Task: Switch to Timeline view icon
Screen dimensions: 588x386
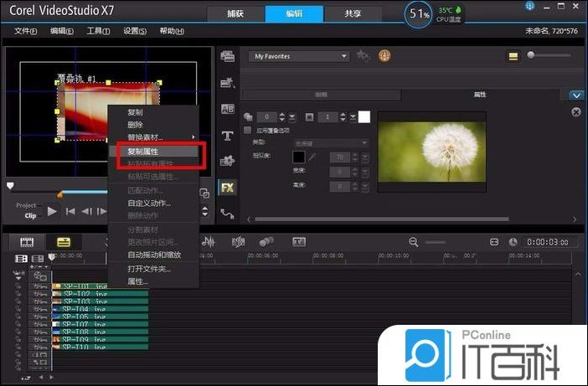Action: [x=64, y=242]
